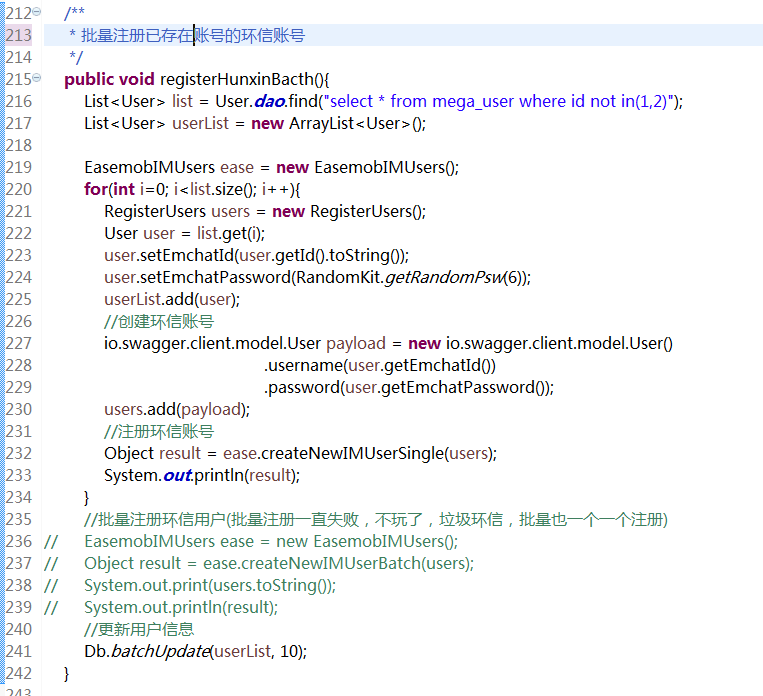The width and height of the screenshot is (763, 696).
Task: Click the for keyword on line 220
Action: click(x=96, y=189)
